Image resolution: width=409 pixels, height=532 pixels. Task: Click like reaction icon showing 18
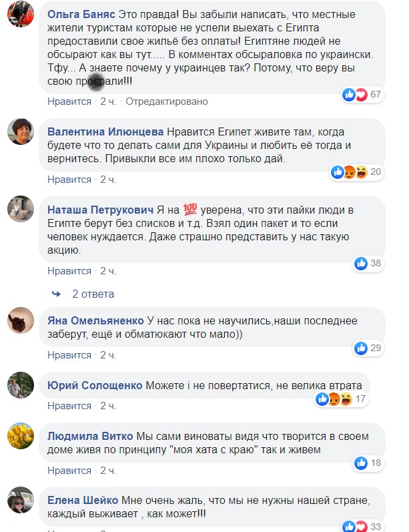click(x=361, y=463)
